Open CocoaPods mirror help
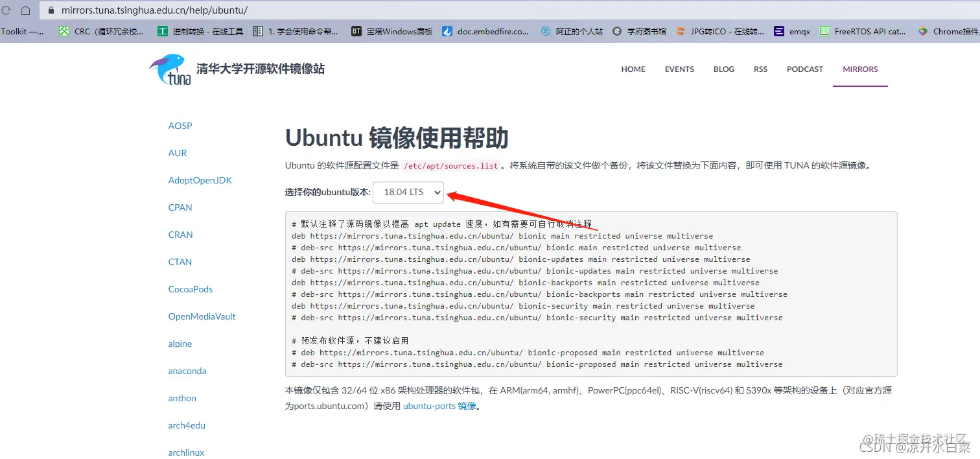 [191, 289]
